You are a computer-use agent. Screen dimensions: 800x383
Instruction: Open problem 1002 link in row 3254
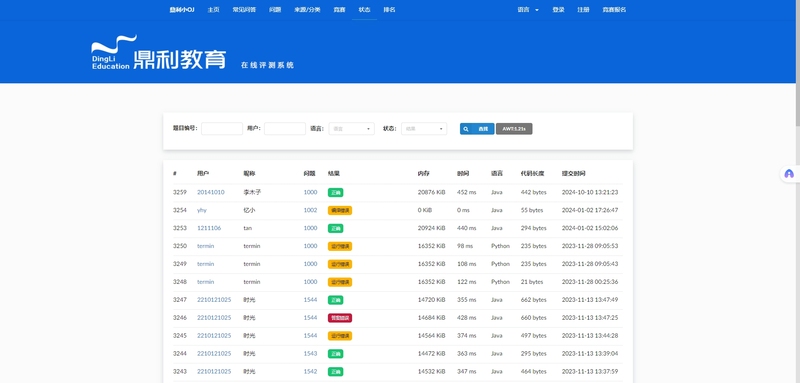coord(310,210)
